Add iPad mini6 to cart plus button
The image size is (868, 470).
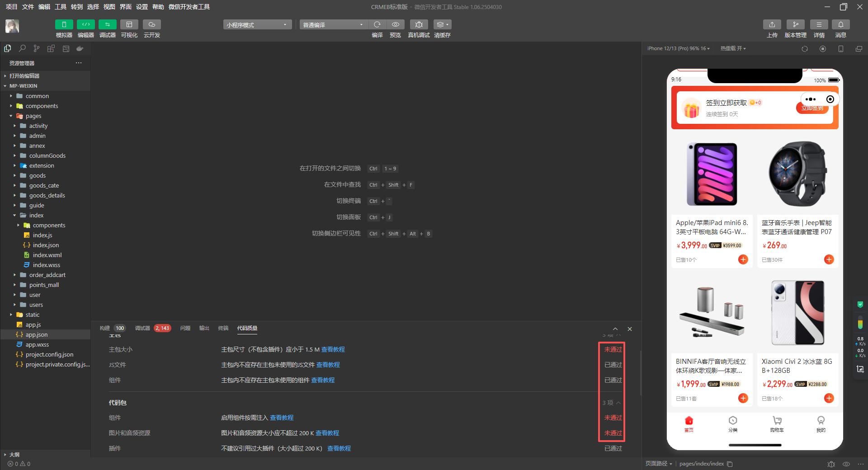click(x=743, y=259)
